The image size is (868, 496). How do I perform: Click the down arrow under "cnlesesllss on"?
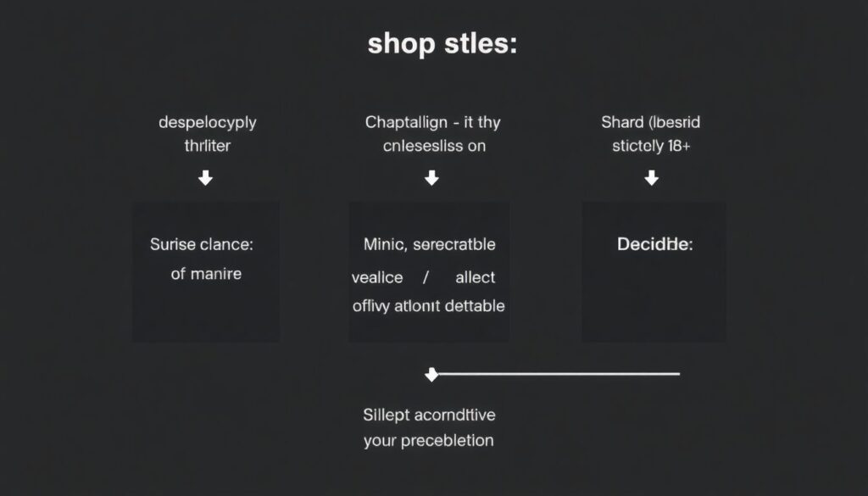pos(431,178)
